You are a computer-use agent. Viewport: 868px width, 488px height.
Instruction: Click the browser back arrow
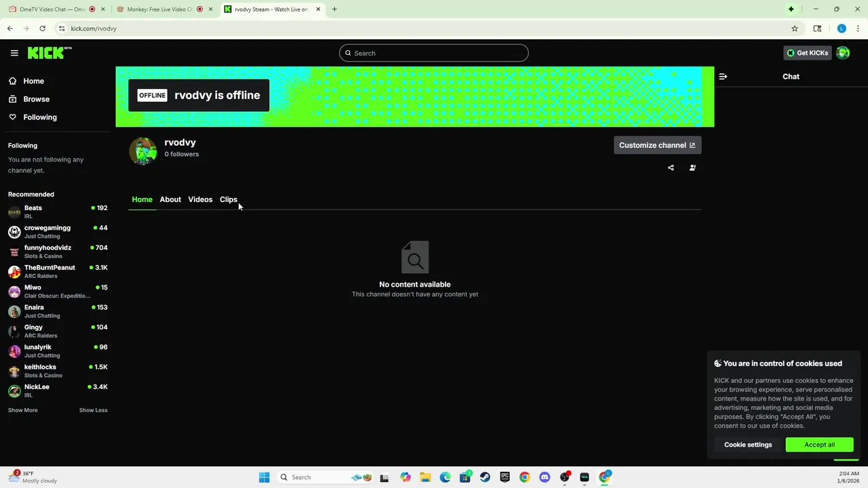(x=9, y=28)
